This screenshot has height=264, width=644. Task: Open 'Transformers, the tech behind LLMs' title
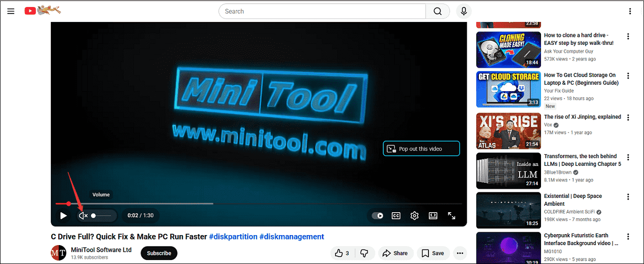coord(582,160)
